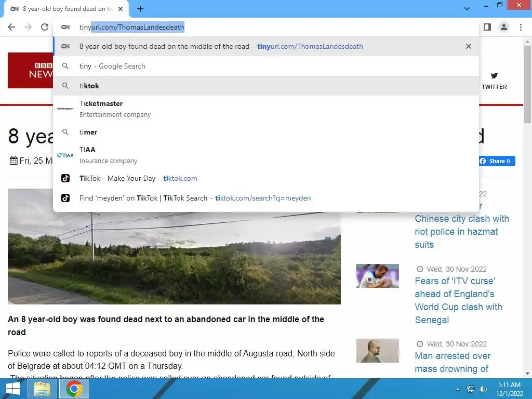Image resolution: width=532 pixels, height=399 pixels.
Task: Click the Twitter bird icon
Action: [x=494, y=75]
